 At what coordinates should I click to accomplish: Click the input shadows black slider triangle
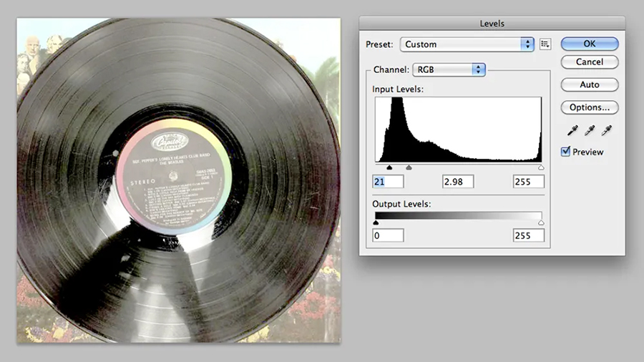coord(389,167)
